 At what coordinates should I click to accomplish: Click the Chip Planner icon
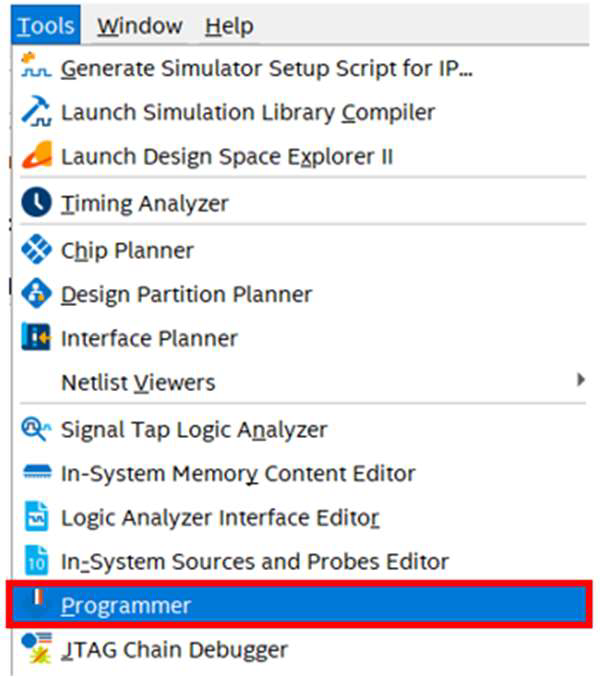point(35,250)
